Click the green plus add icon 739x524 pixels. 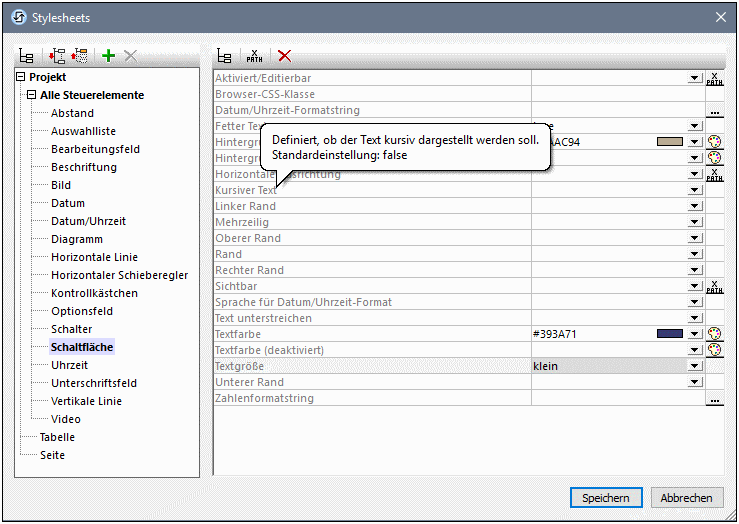108,57
